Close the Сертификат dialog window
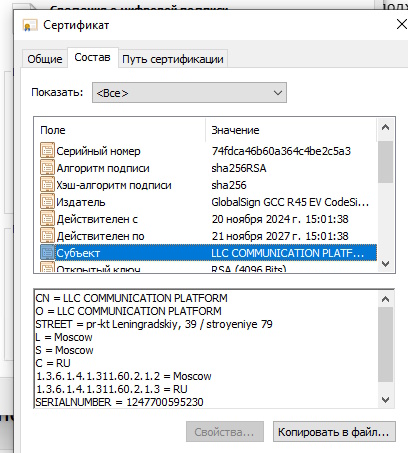The width and height of the screenshot is (408, 453). pyautogui.click(x=401, y=24)
